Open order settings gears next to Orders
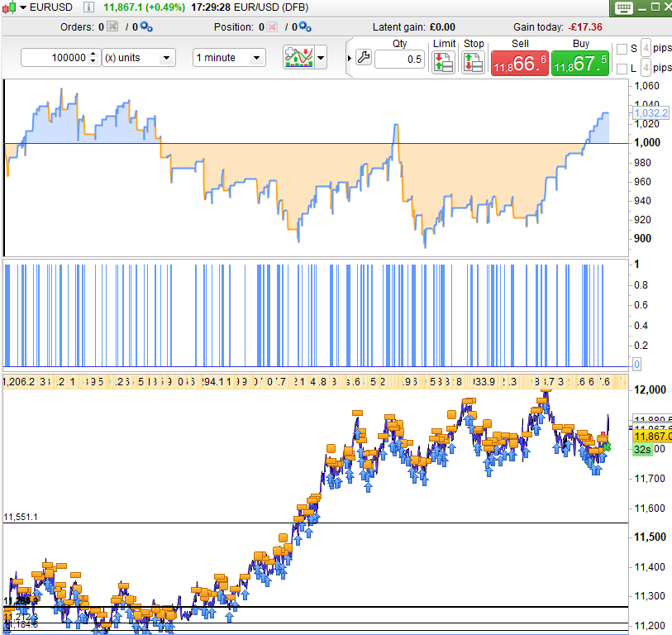Image resolution: width=672 pixels, height=635 pixels. (x=146, y=26)
